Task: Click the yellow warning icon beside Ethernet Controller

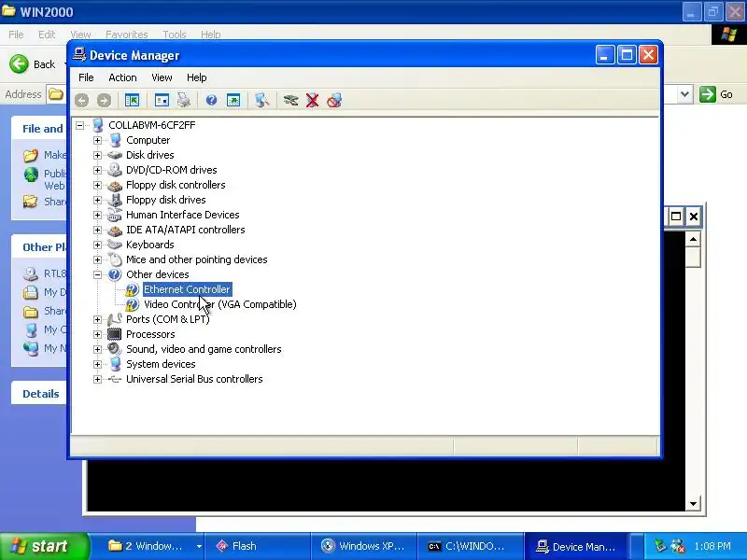Action: coord(132,289)
